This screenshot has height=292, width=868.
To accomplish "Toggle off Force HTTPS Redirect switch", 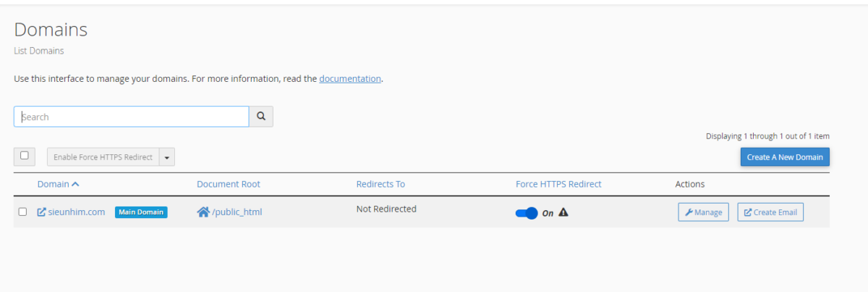I will [x=527, y=213].
